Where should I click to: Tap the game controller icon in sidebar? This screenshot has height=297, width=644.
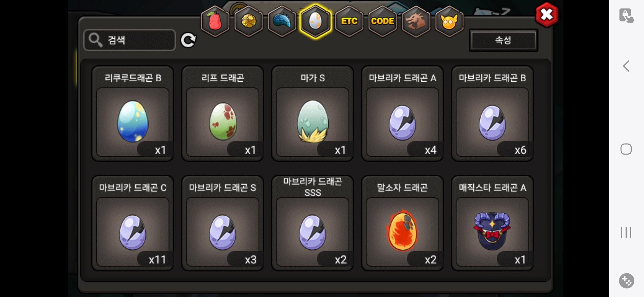click(x=627, y=281)
